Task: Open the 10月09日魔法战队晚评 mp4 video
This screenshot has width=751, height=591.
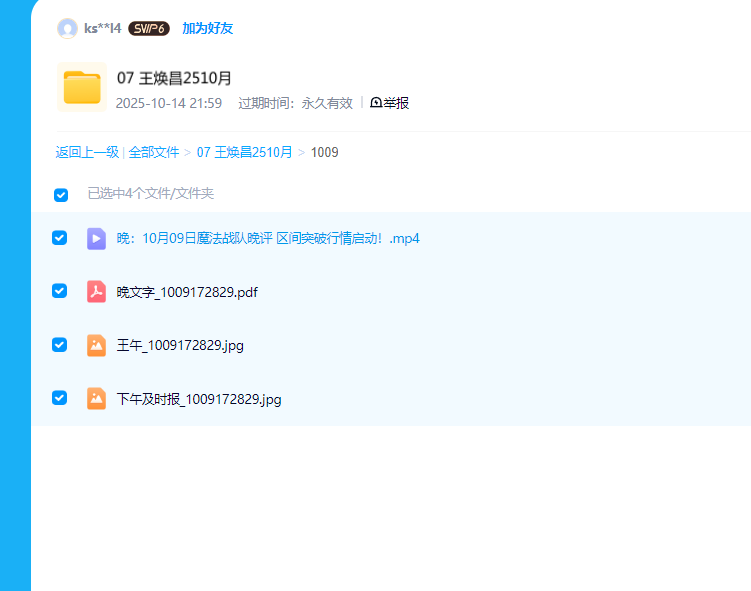Action: [268, 238]
